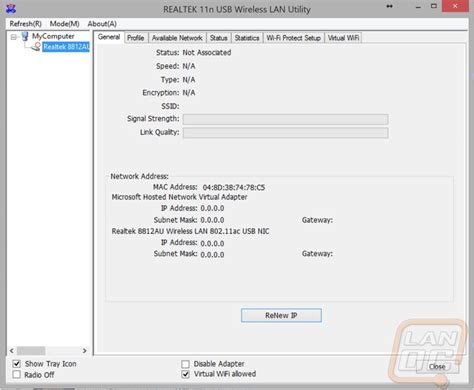The width and height of the screenshot is (474, 390).
Task: Click the MyComputer icon in the tree
Action: pos(25,36)
